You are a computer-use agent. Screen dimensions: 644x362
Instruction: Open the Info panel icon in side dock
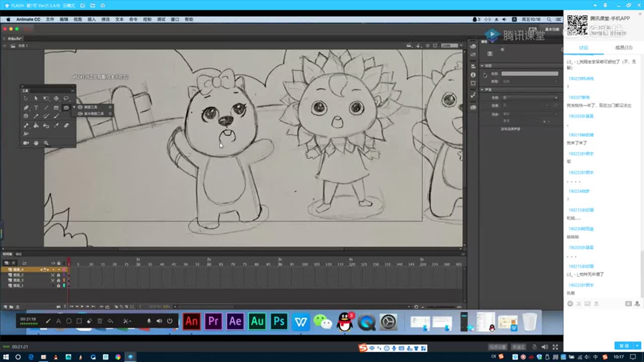click(473, 75)
